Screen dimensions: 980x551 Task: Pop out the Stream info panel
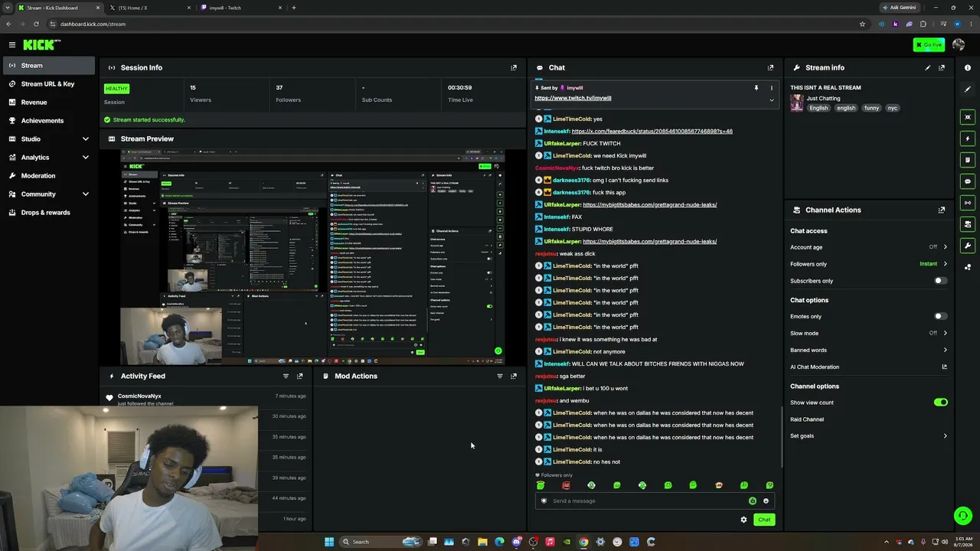tap(942, 67)
